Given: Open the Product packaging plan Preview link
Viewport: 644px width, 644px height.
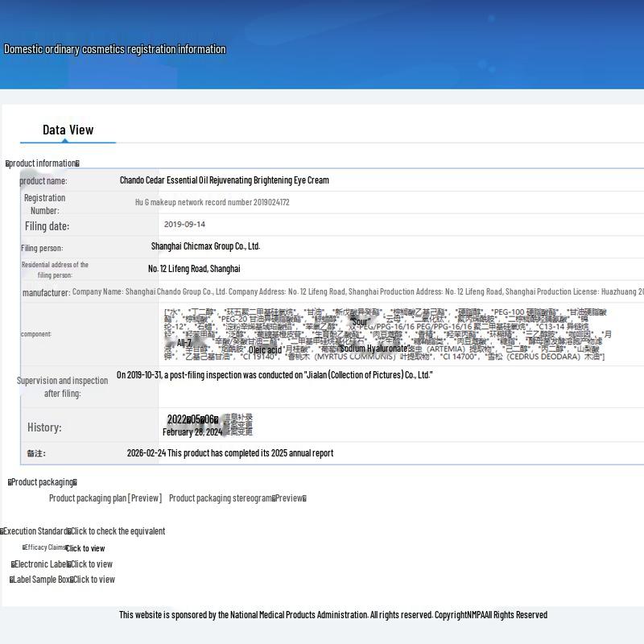Looking at the screenshot, I should coord(105,498).
